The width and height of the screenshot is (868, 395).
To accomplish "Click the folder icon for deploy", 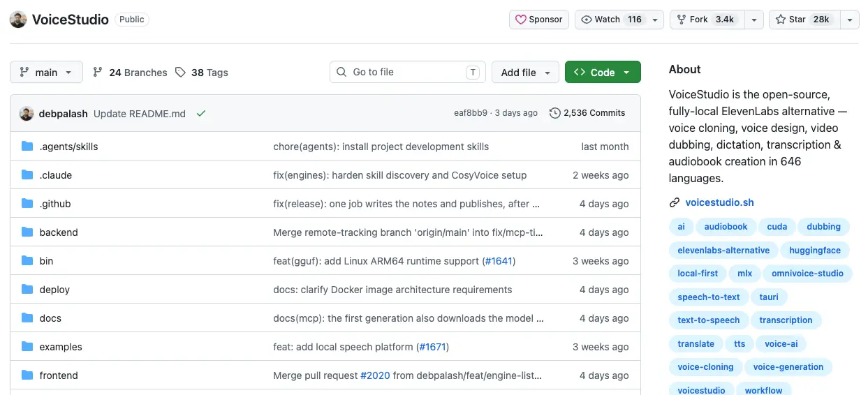I will pos(27,290).
